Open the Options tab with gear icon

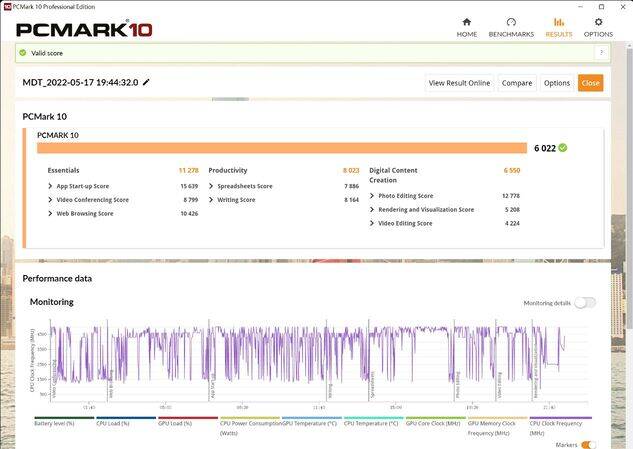pyautogui.click(x=598, y=27)
